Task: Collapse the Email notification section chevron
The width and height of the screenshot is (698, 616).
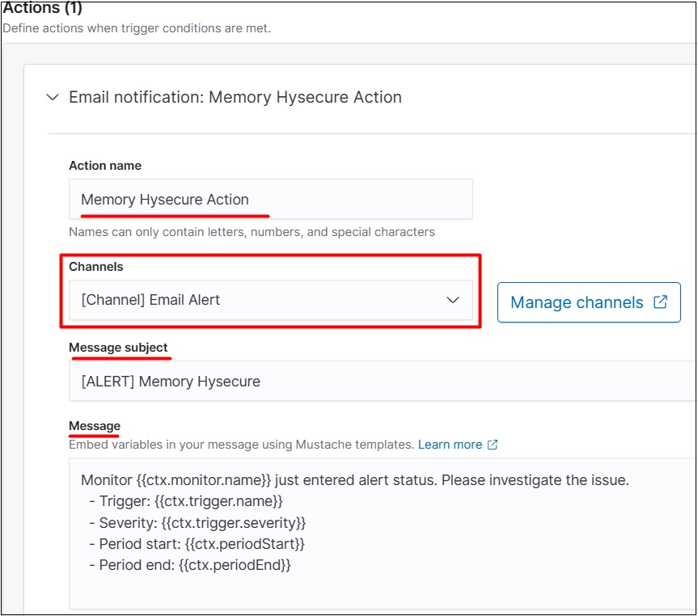Action: [53, 97]
